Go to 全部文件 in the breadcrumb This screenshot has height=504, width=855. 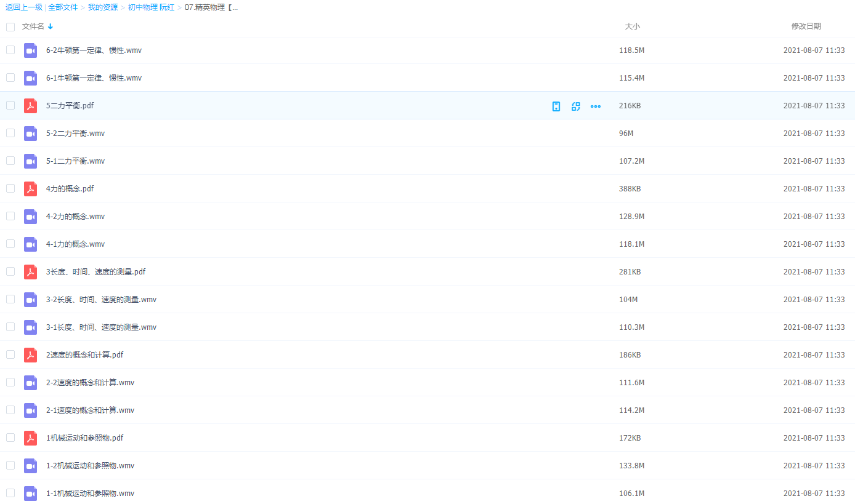pyautogui.click(x=63, y=7)
